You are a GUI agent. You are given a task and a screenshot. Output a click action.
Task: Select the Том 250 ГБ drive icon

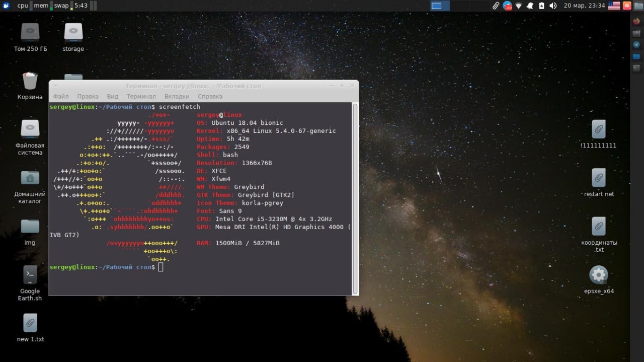point(30,37)
